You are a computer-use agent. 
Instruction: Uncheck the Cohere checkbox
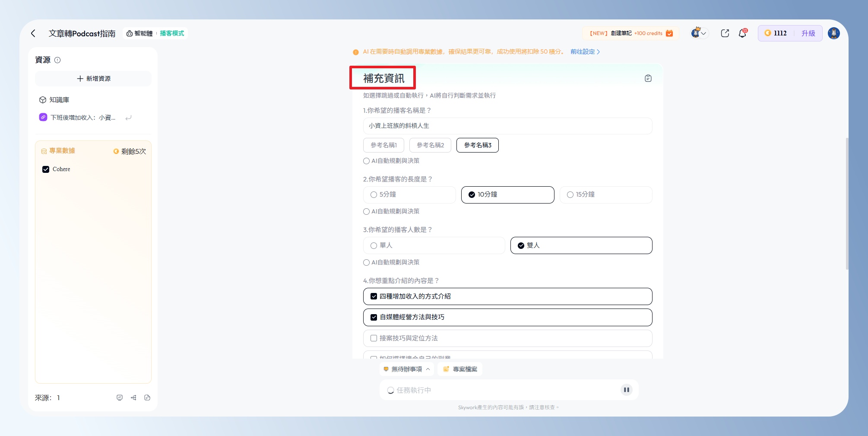tap(46, 169)
